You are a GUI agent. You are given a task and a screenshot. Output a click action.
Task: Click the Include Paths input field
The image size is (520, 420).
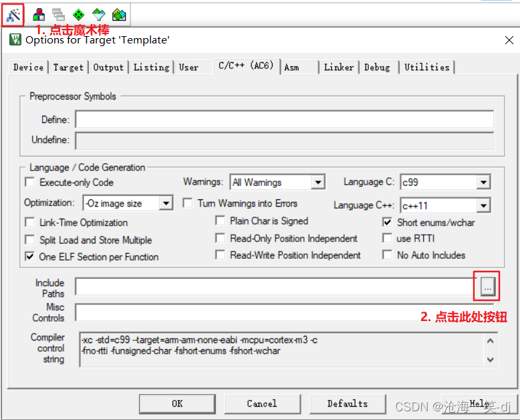(x=276, y=287)
